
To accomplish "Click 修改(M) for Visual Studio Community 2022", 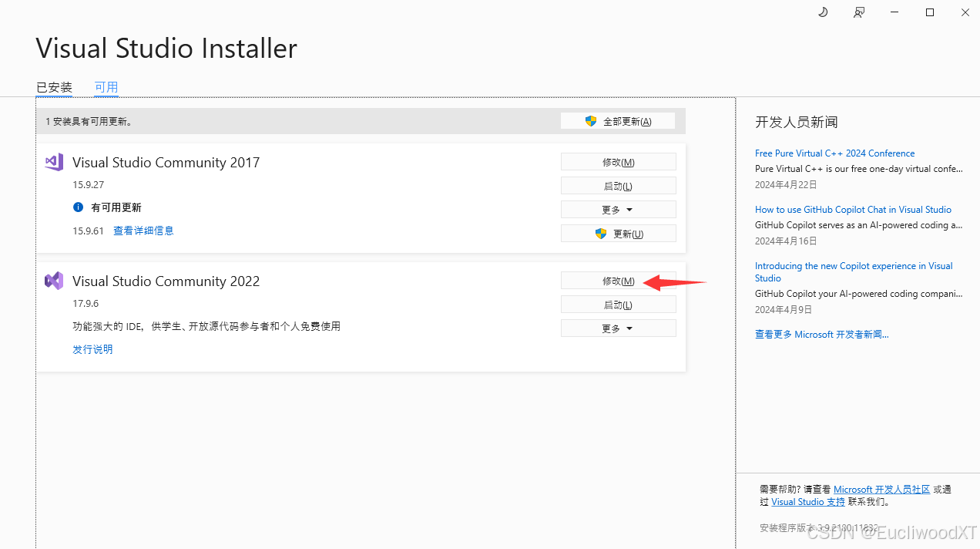I will (x=618, y=280).
